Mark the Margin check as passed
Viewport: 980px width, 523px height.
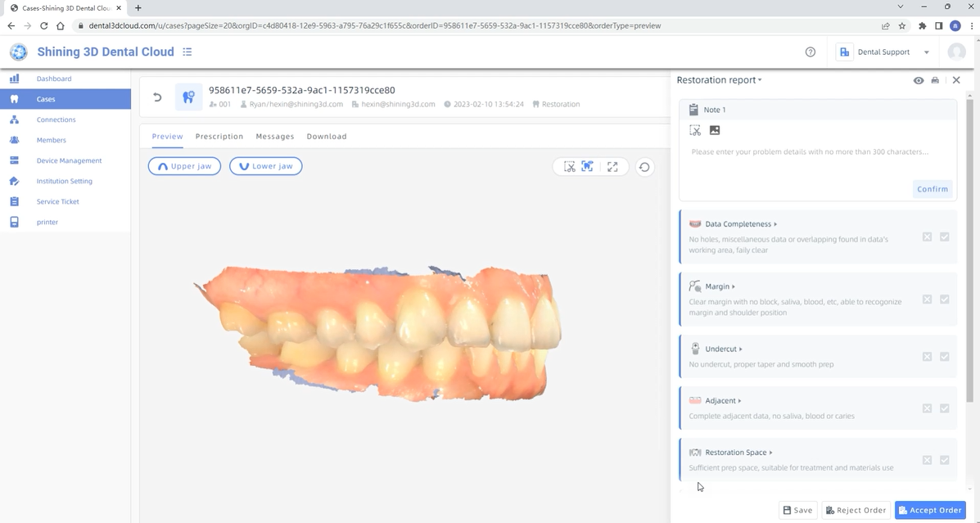(945, 299)
